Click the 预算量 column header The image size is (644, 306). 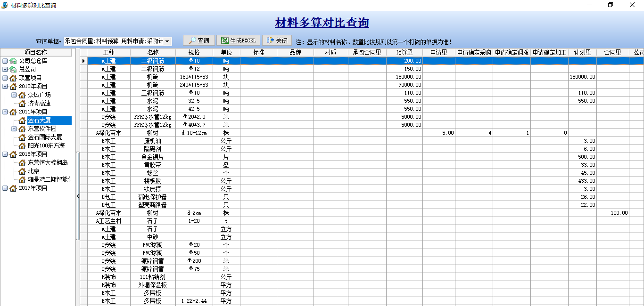[404, 53]
